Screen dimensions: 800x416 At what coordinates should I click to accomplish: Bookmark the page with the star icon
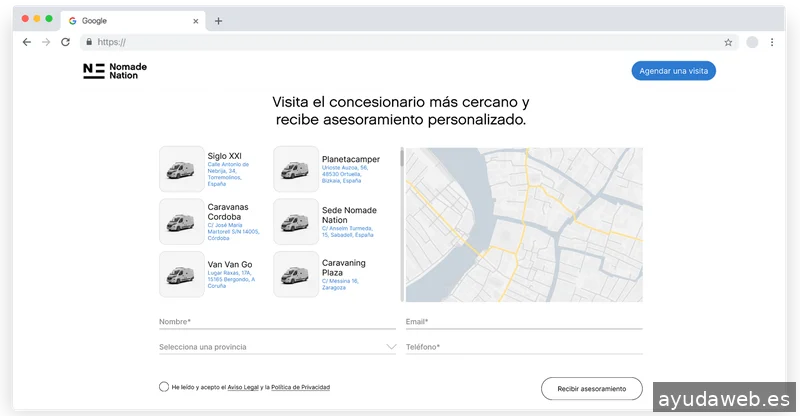pyautogui.click(x=728, y=42)
